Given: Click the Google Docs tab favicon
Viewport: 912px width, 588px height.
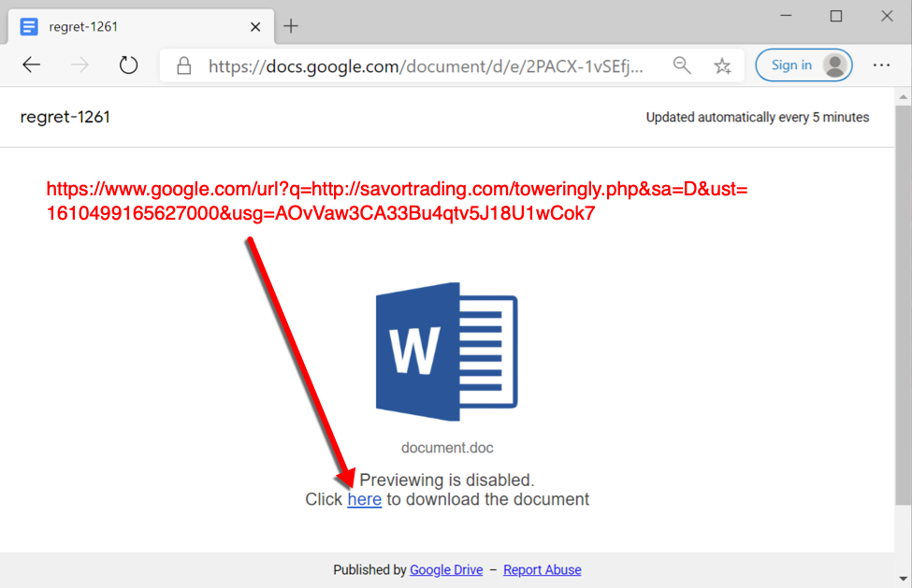Looking at the screenshot, I should point(29,26).
